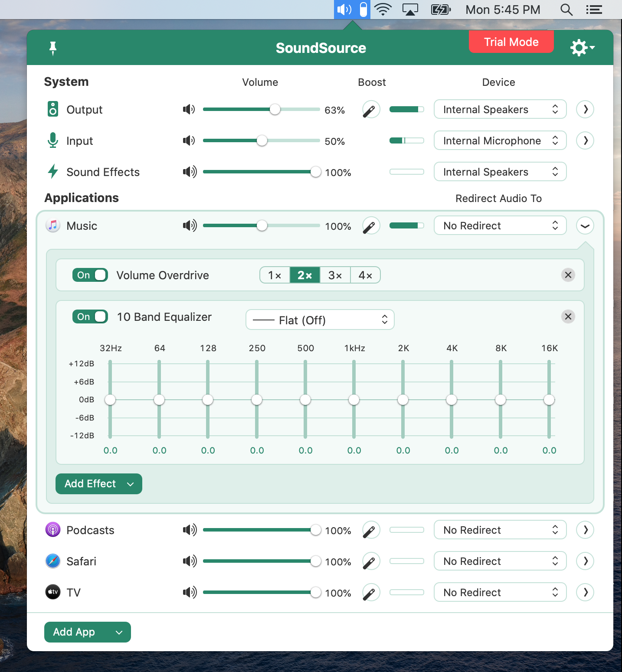The width and height of the screenshot is (622, 672).
Task: Click the Add App button
Action: tap(88, 632)
